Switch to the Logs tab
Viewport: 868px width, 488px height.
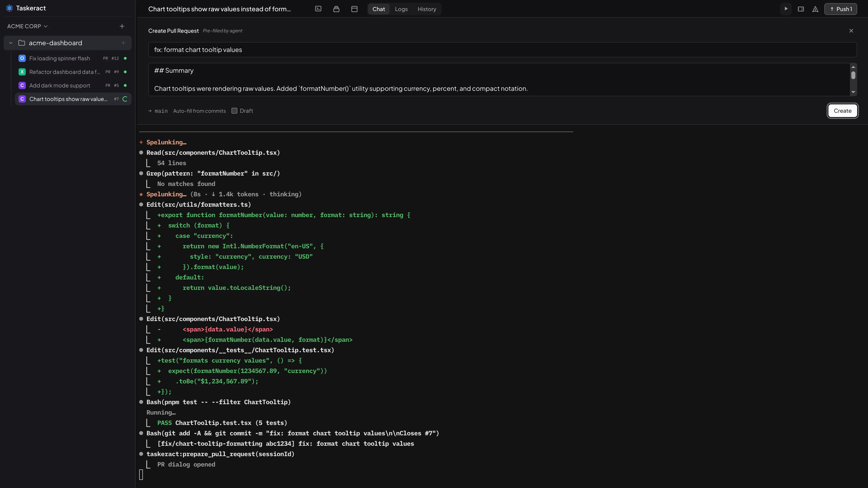[x=401, y=9]
